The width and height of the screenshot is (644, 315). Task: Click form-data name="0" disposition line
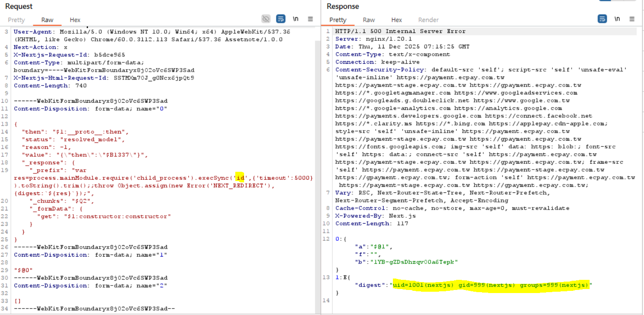[x=90, y=109]
